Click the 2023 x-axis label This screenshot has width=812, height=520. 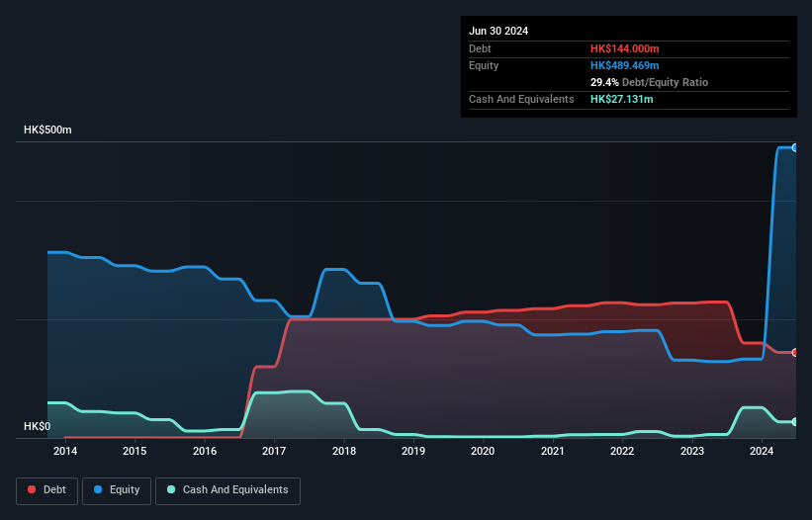point(692,451)
